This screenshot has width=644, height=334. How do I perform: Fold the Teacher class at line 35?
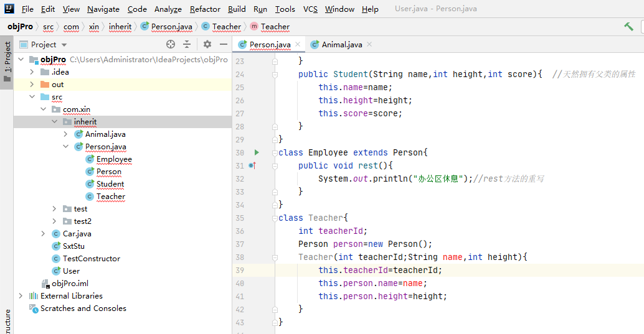point(275,218)
